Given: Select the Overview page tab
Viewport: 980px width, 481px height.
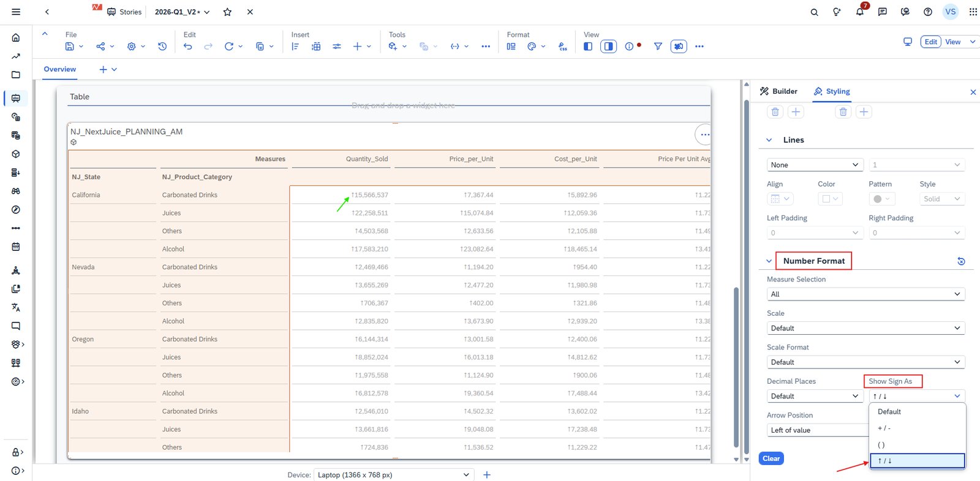Looking at the screenshot, I should [x=60, y=69].
